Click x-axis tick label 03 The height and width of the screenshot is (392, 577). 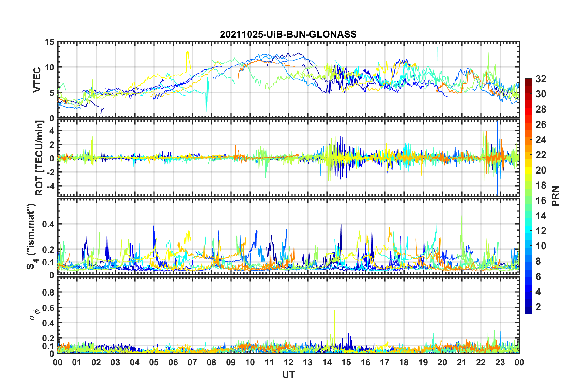115,363
